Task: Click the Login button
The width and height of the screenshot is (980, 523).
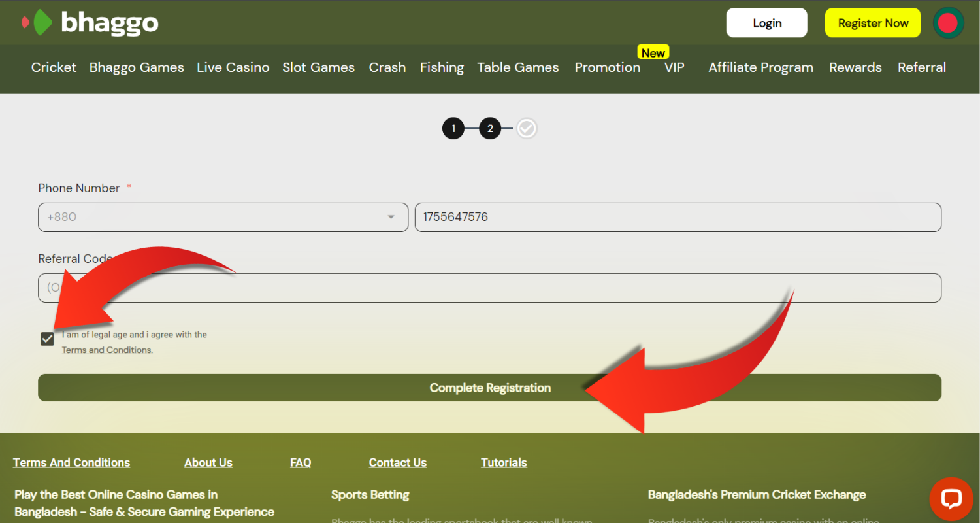Action: pos(767,23)
